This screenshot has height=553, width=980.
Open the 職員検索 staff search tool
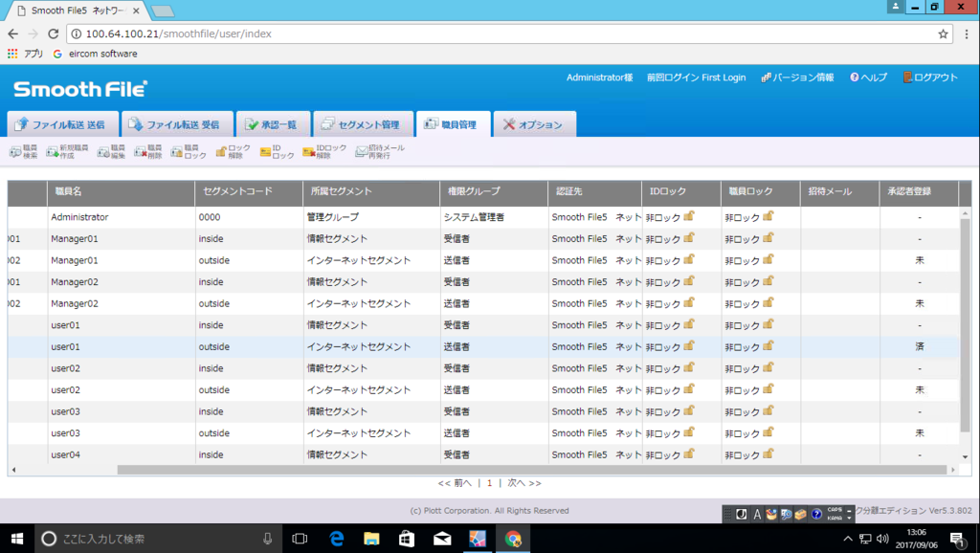click(24, 151)
